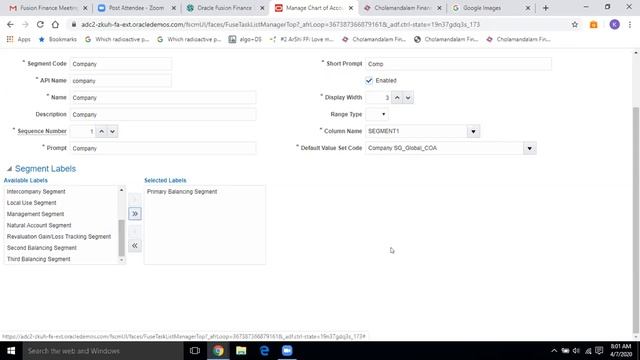The width and height of the screenshot is (640, 360).
Task: Open the Bookmarks star folder
Action: point(58,39)
